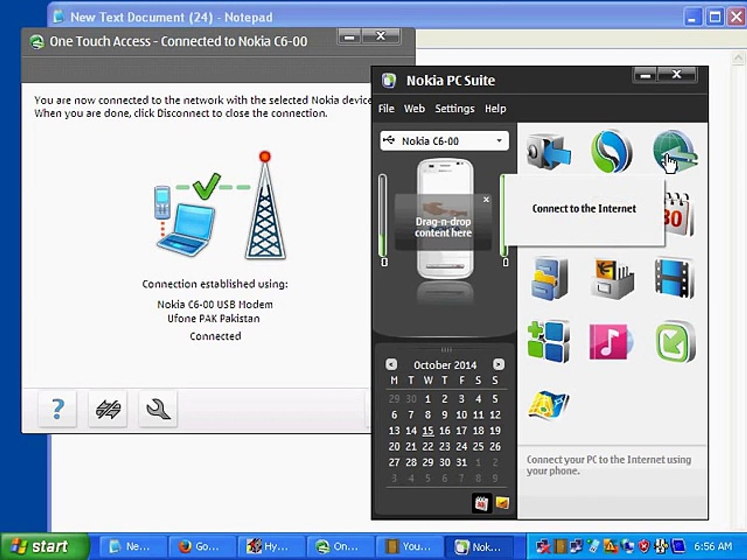
Task: Open the Settings menu in Nokia PC Suite
Action: tap(454, 108)
